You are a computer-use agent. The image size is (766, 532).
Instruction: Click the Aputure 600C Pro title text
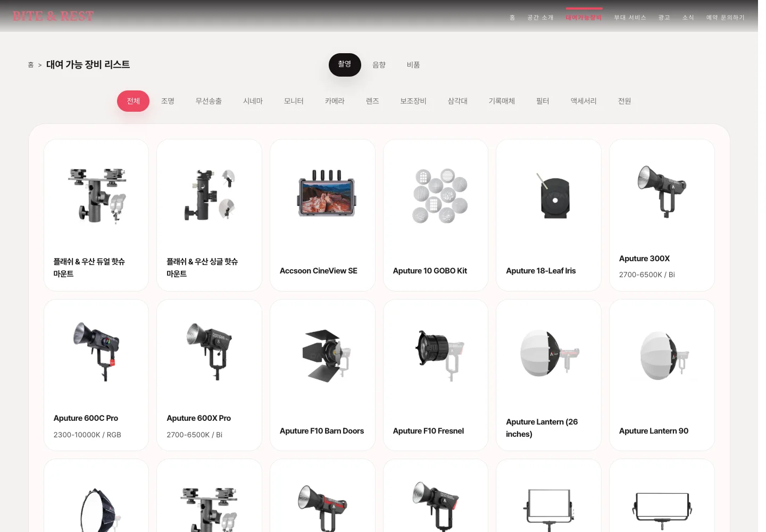(x=86, y=418)
